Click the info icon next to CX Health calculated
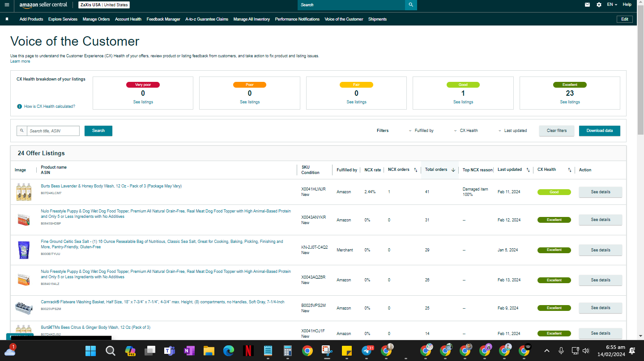The width and height of the screenshot is (644, 361). tap(19, 106)
